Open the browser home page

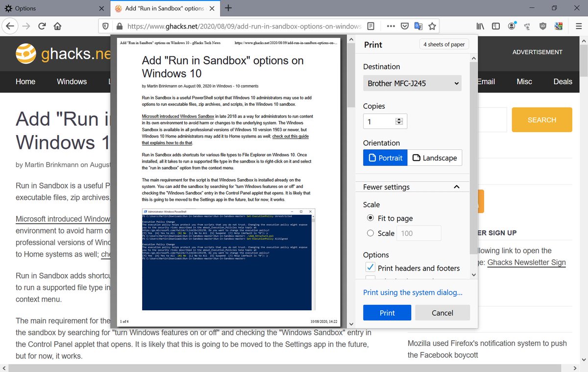tap(57, 26)
